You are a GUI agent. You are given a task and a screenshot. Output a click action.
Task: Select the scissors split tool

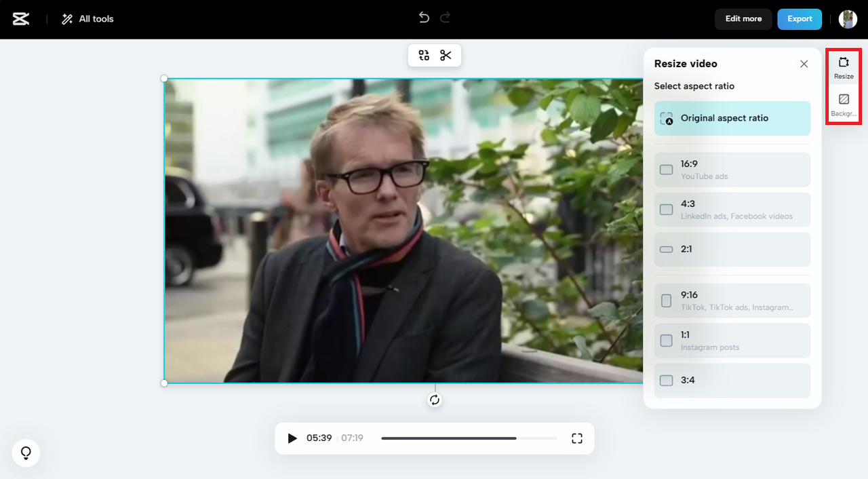[446, 56]
